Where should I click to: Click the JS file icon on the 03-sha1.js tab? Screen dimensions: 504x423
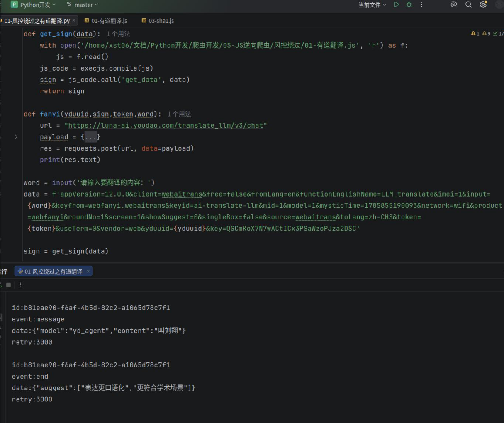coord(144,20)
